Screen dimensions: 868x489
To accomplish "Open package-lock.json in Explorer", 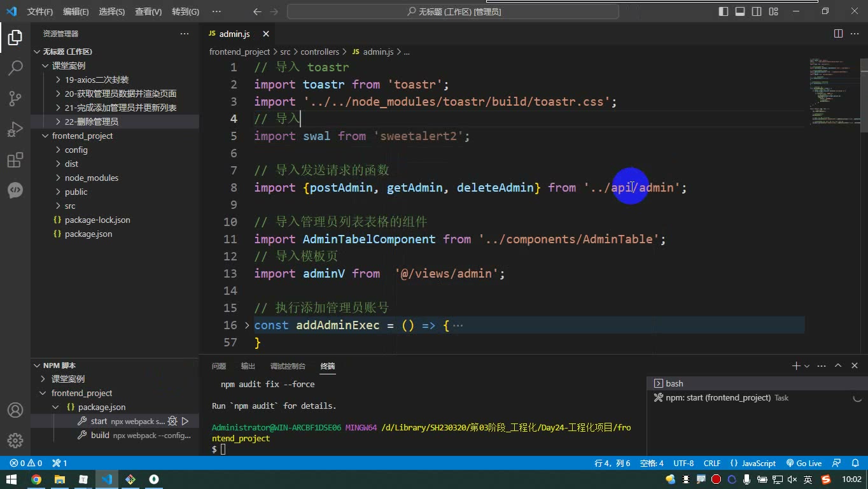I will [97, 220].
